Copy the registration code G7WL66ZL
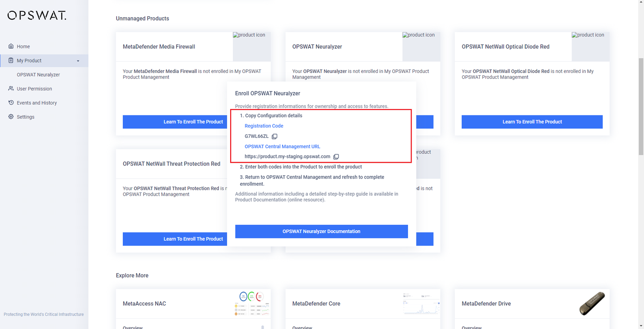This screenshot has height=329, width=644. (x=274, y=136)
